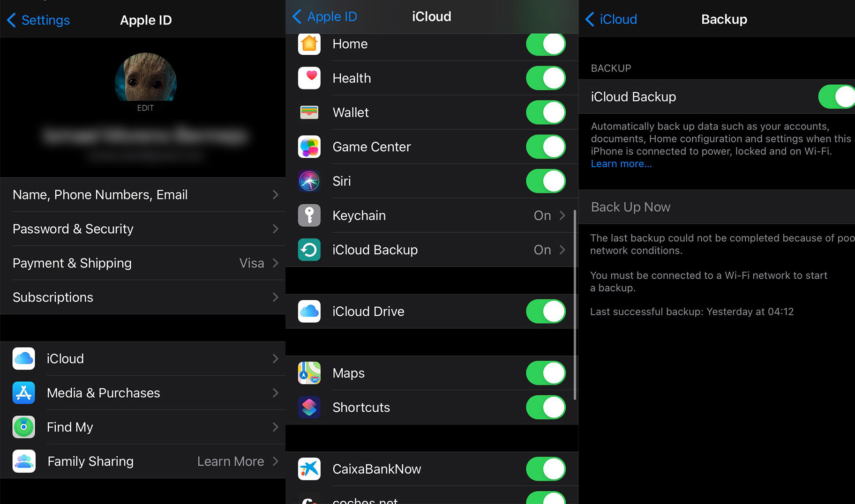855x504 pixels.
Task: Return to iCloud from Backup
Action: [611, 19]
